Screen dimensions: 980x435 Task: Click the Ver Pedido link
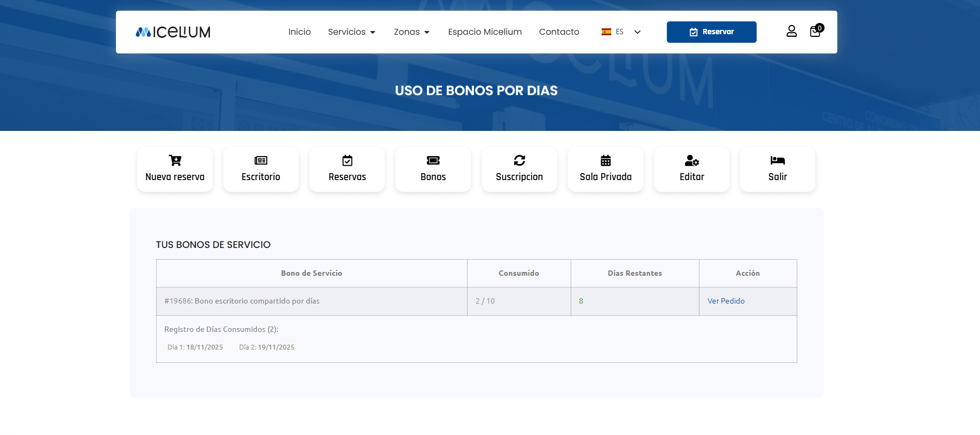(x=726, y=301)
